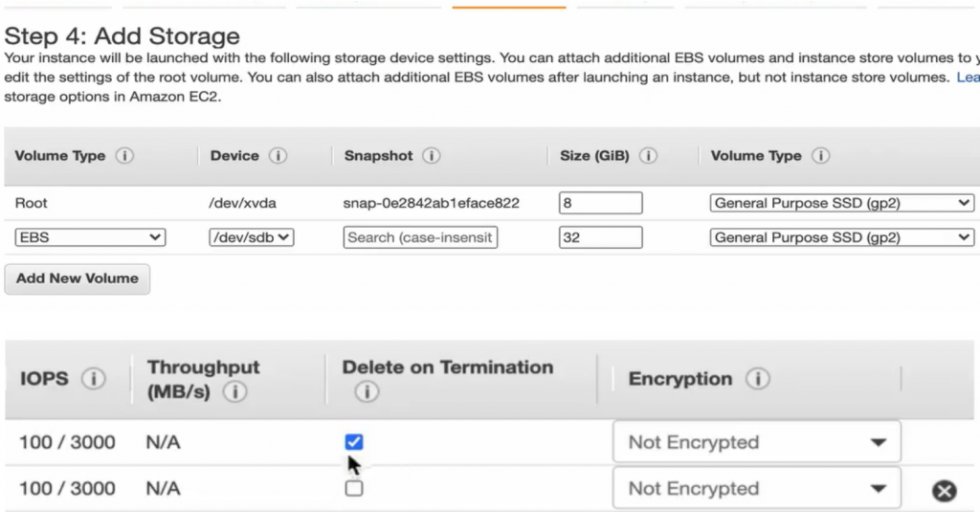Remove the EBS volume with the X icon
Viewport: 980px width, 512px height.
(x=944, y=491)
